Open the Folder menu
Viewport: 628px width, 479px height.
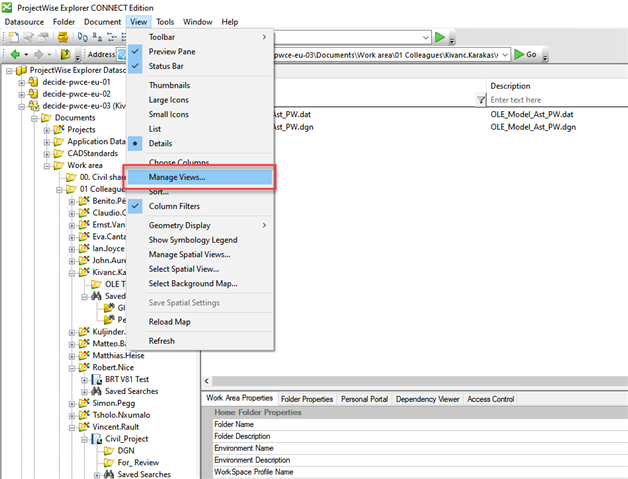coord(64,22)
